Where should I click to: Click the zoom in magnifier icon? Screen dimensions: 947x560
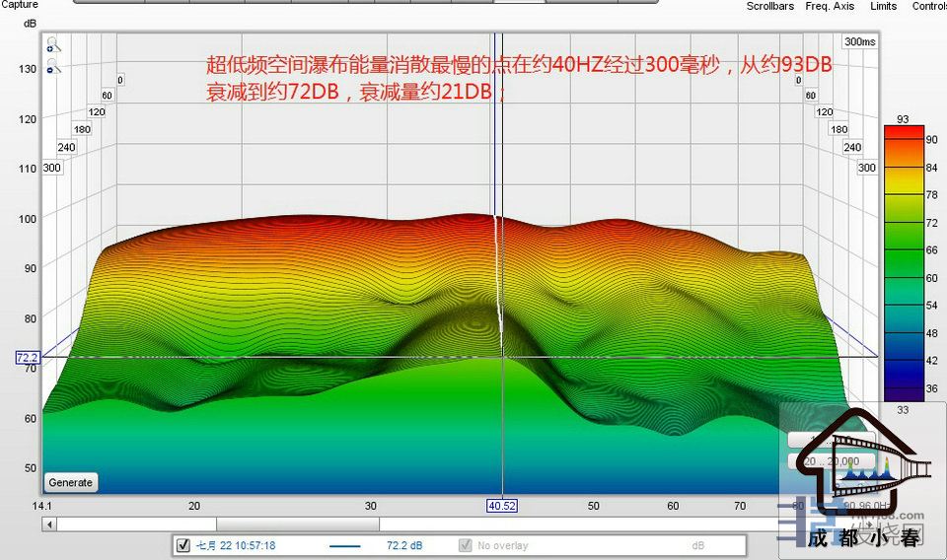[x=52, y=45]
